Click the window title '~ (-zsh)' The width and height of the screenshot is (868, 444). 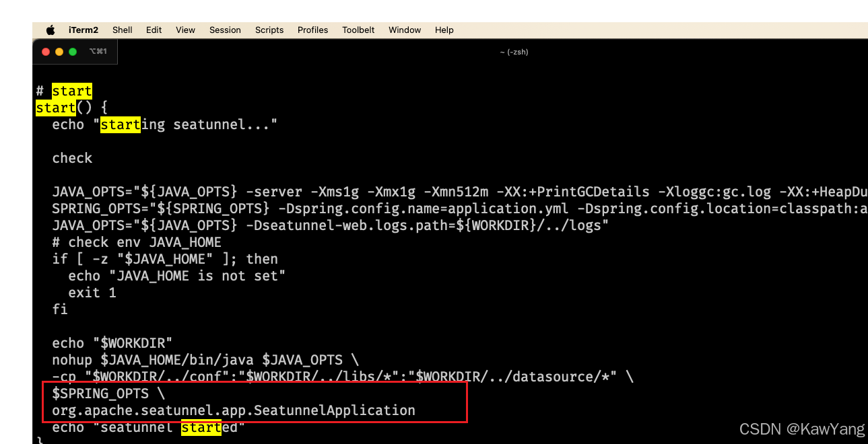coord(514,52)
